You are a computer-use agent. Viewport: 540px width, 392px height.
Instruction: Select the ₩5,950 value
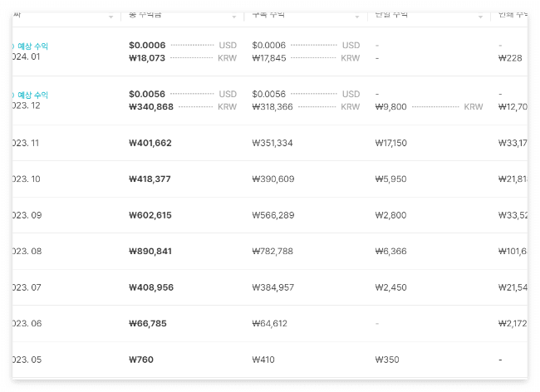[391, 179]
